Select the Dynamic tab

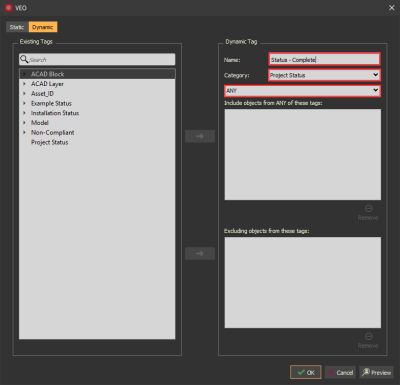point(43,27)
